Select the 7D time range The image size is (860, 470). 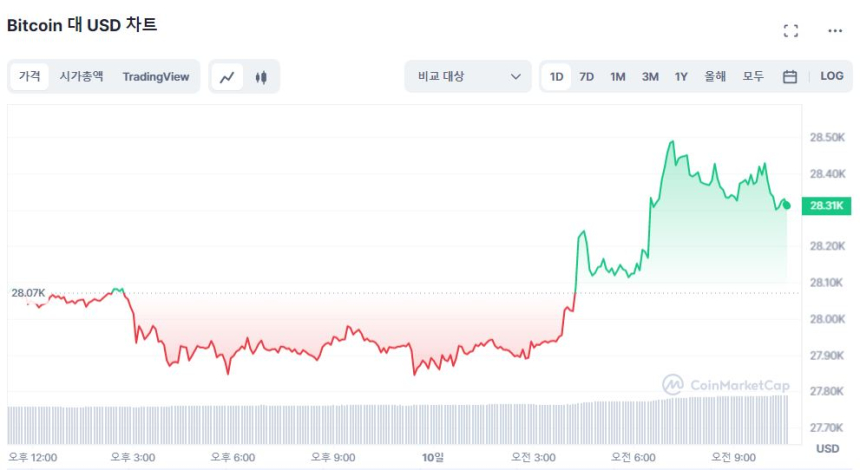click(587, 77)
